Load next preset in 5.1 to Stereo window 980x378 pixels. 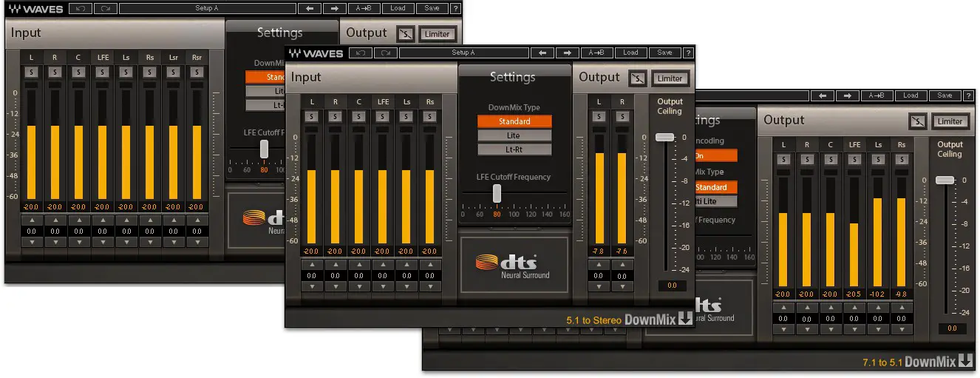pyautogui.click(x=566, y=53)
